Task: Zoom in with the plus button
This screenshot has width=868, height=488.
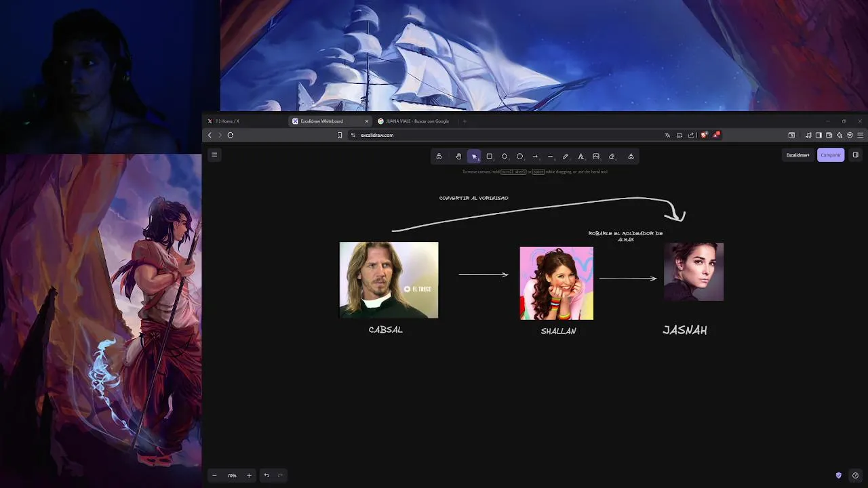Action: coord(249,476)
